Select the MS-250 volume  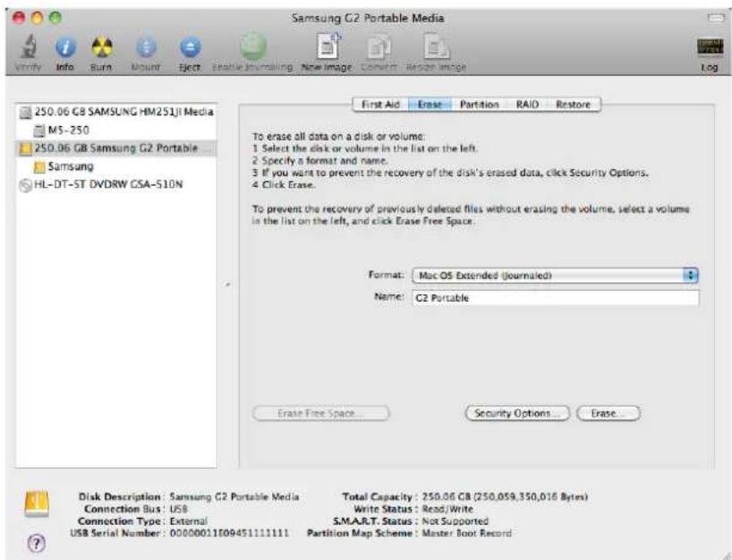116,131
